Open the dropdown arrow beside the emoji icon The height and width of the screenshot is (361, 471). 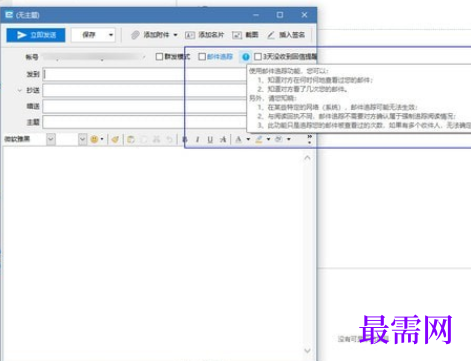pyautogui.click(x=102, y=139)
